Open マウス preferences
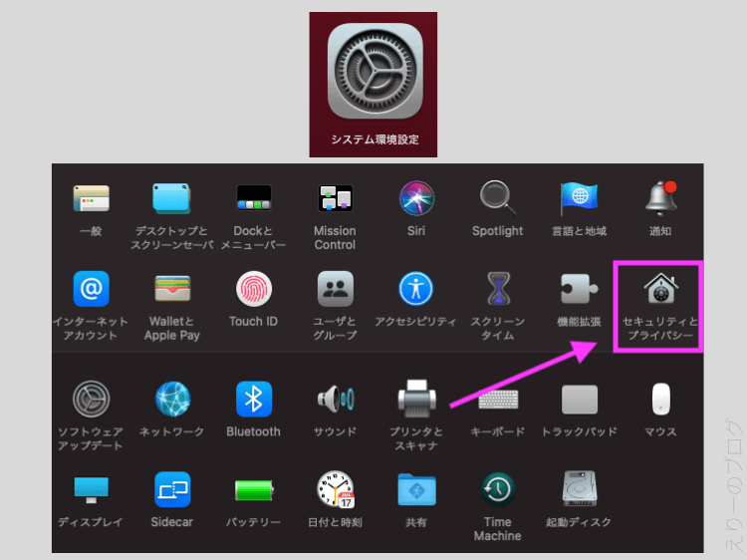This screenshot has width=747, height=560. click(x=660, y=399)
